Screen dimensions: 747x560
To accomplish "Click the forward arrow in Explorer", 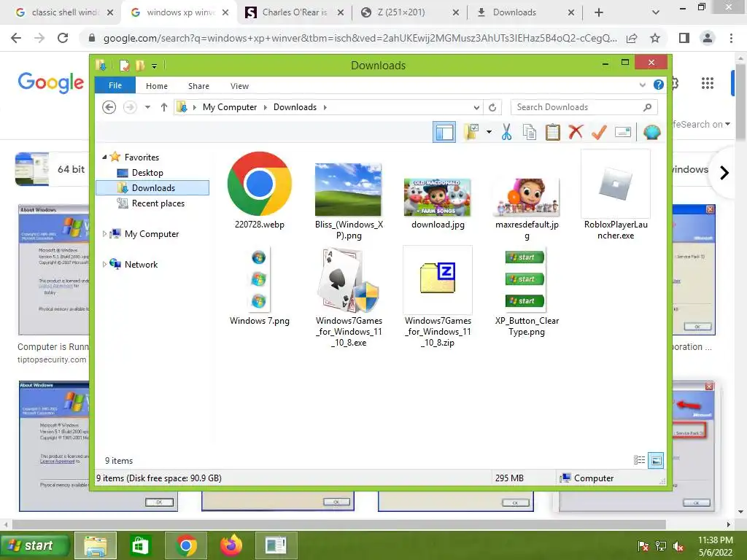I will tap(130, 107).
